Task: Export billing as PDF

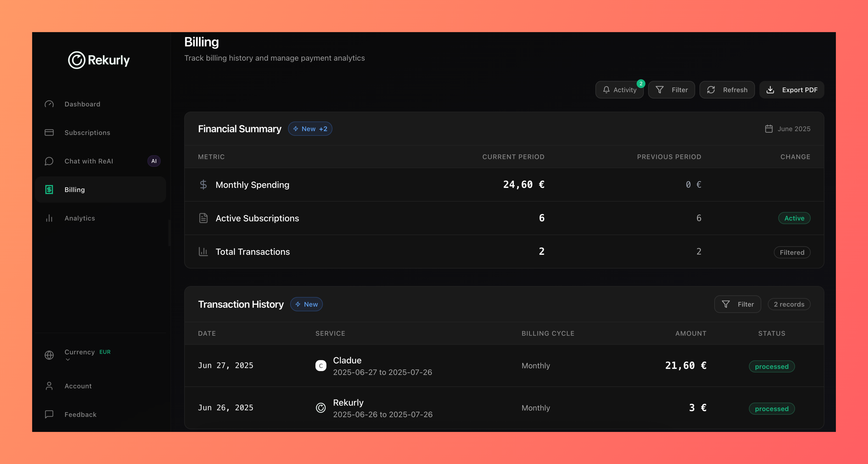Action: [791, 90]
